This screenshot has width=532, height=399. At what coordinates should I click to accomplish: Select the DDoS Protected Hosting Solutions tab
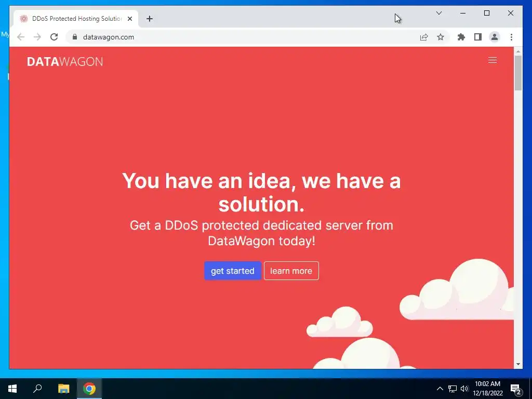point(76,19)
